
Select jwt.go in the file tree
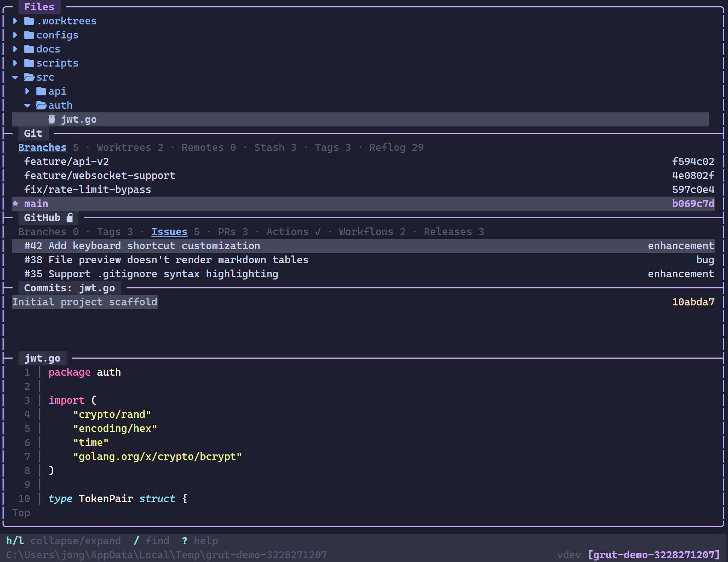point(360,119)
